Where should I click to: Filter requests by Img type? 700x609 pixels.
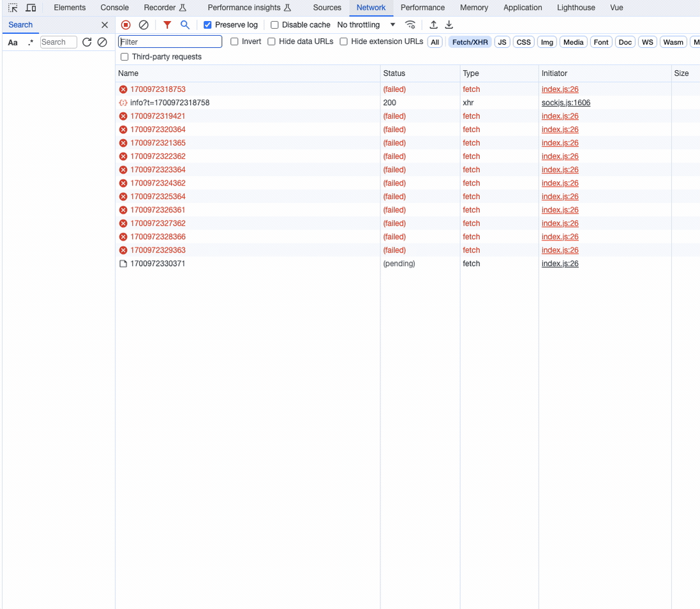[x=547, y=42]
